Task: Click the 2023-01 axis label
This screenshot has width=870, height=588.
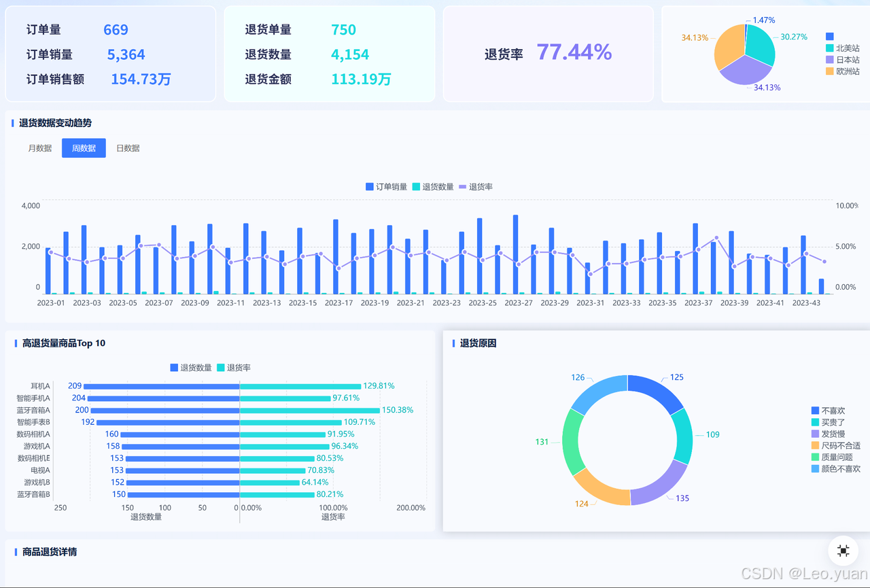Action: [x=51, y=303]
